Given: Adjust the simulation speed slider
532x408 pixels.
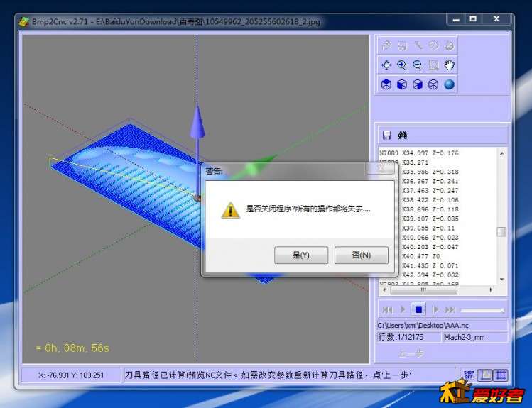Looking at the screenshot, I should click(x=483, y=309).
